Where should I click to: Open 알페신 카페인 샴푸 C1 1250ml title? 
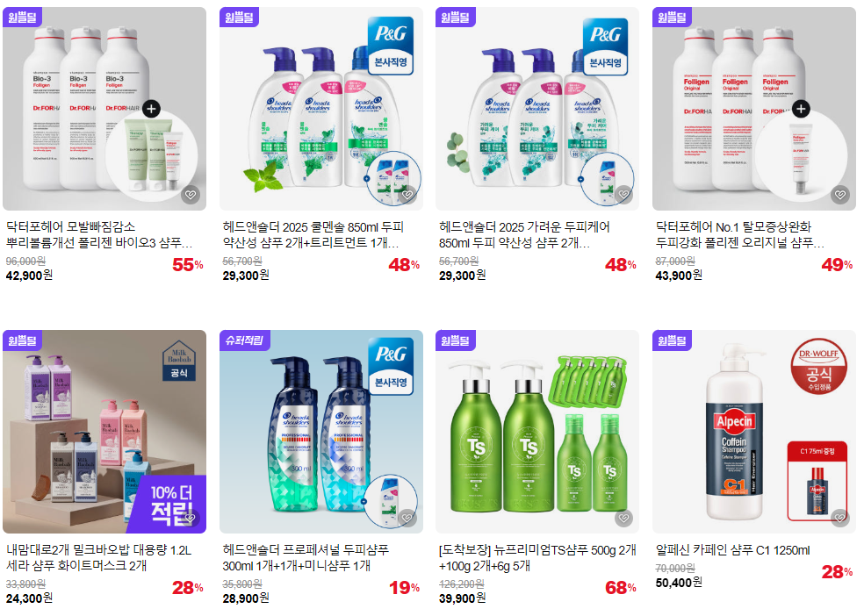click(x=733, y=550)
